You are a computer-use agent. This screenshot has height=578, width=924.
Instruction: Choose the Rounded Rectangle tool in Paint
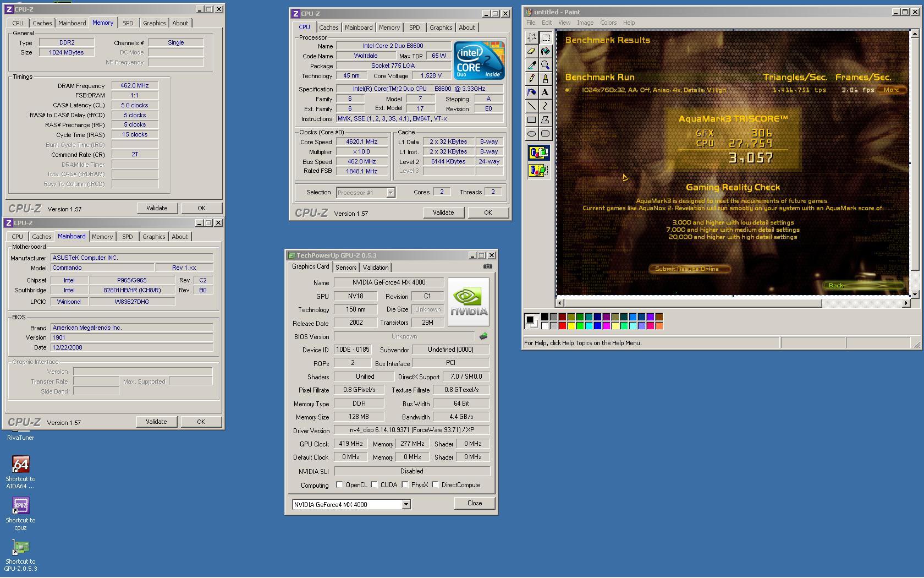(x=545, y=134)
